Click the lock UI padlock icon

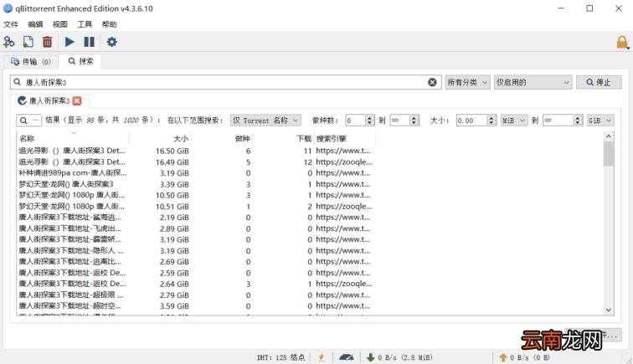(622, 43)
